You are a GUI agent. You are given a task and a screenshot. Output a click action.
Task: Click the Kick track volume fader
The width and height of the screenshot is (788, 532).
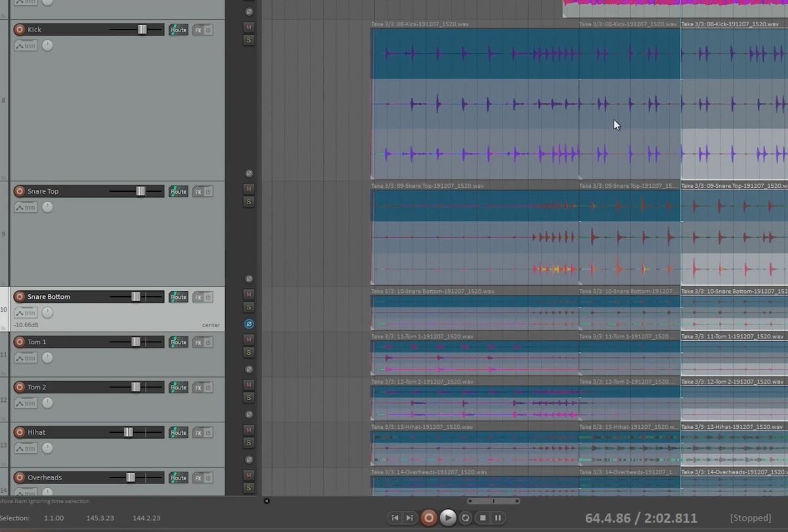point(142,30)
